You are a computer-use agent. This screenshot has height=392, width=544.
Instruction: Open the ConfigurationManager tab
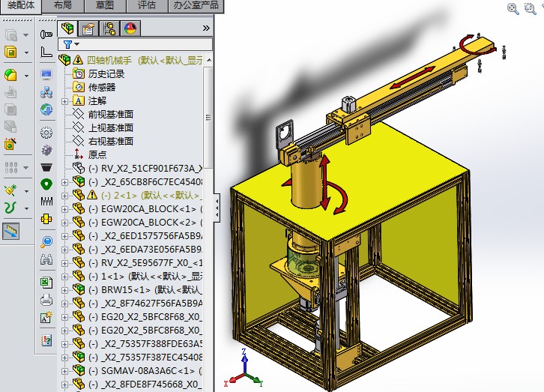[x=109, y=28]
